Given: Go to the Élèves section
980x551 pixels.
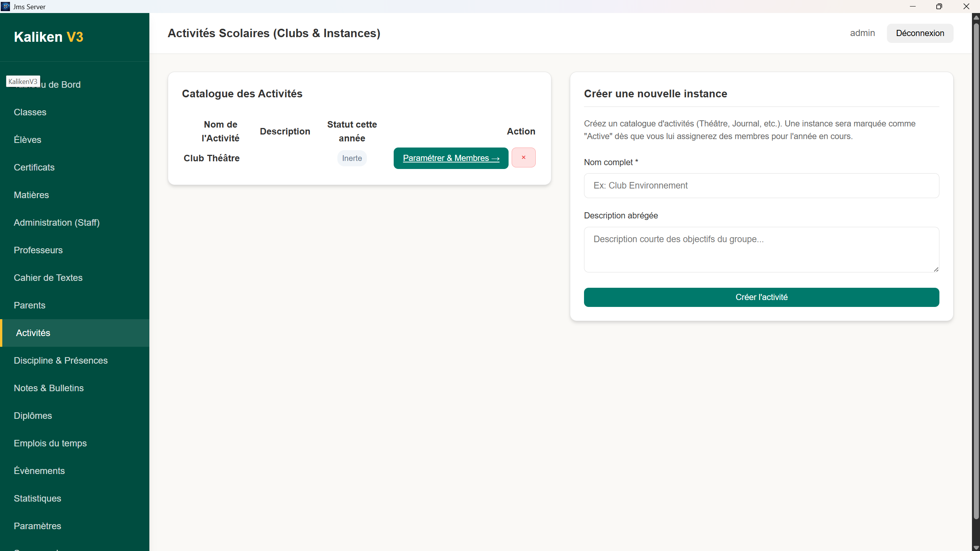Looking at the screenshot, I should tap(28, 140).
